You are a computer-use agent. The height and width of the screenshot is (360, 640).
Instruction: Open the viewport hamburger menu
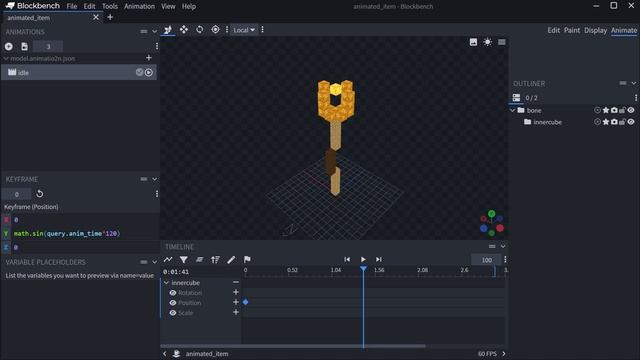[x=502, y=42]
